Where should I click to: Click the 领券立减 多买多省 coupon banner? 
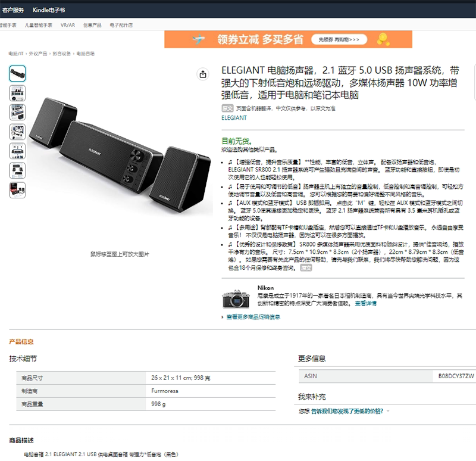pos(288,39)
